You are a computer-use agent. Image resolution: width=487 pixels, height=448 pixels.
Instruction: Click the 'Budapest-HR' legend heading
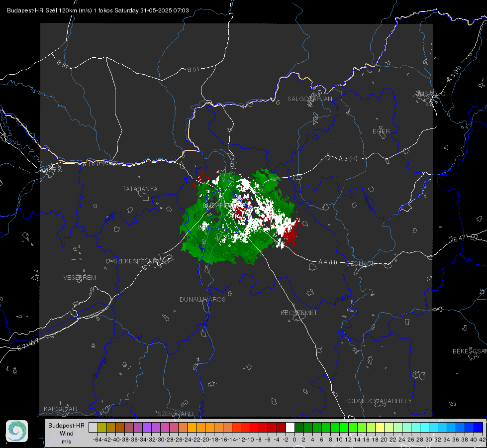[66, 425]
